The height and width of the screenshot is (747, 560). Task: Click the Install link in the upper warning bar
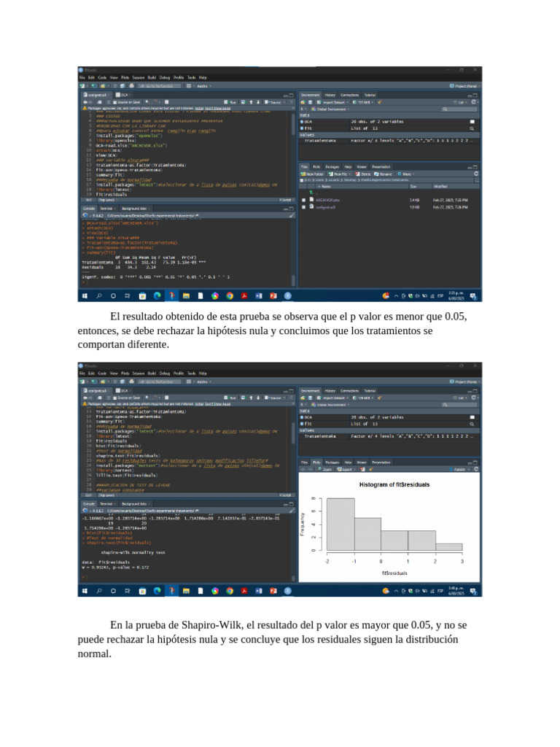pyautogui.click(x=198, y=109)
